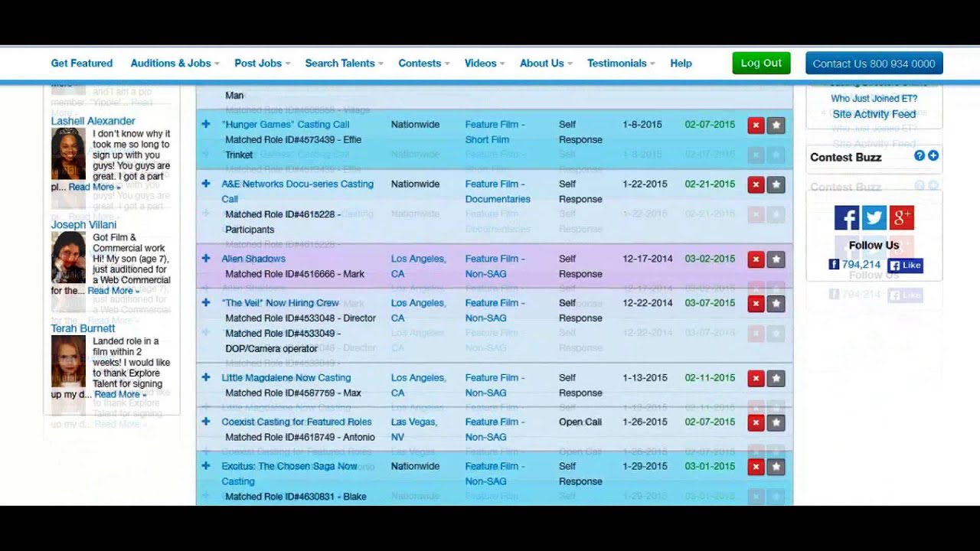Viewport: 980px width, 551px height.
Task: Star the Little Magdalene Now Casting row
Action: click(776, 378)
